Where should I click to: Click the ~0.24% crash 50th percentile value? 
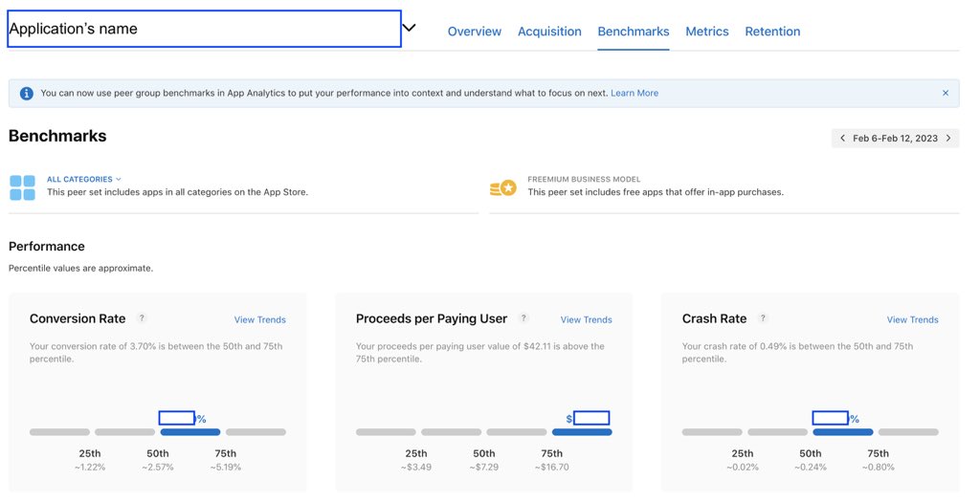pos(810,467)
